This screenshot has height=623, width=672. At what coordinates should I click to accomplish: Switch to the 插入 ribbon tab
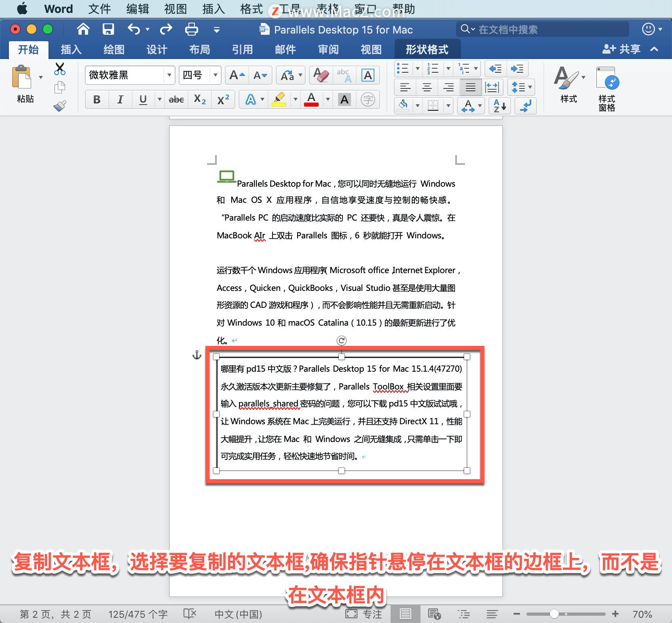click(x=71, y=49)
